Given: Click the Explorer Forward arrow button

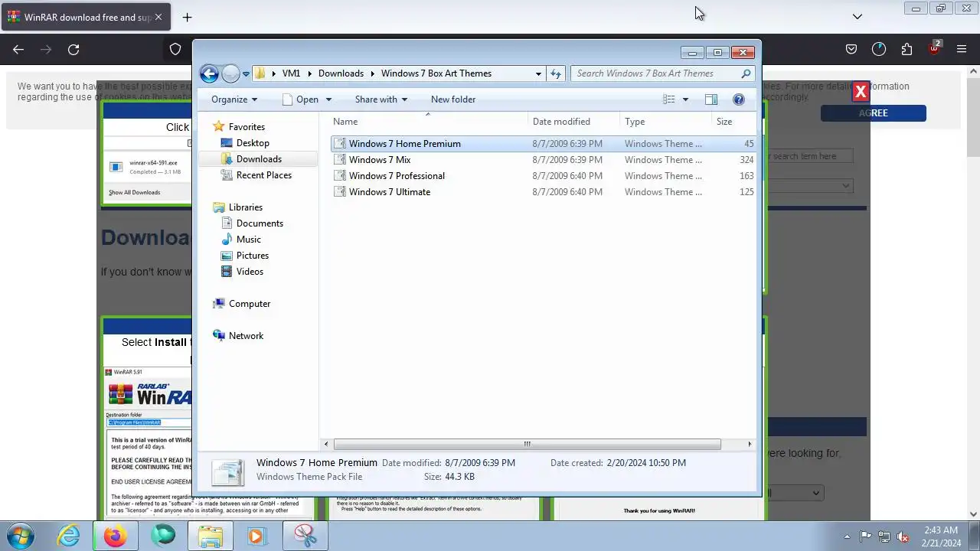Looking at the screenshot, I should coord(230,73).
